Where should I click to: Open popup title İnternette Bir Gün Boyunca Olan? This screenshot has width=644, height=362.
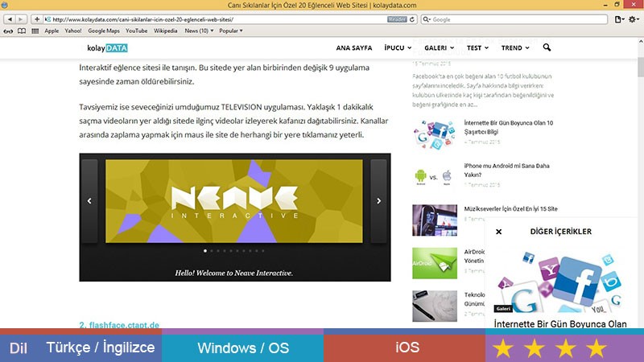(x=560, y=324)
